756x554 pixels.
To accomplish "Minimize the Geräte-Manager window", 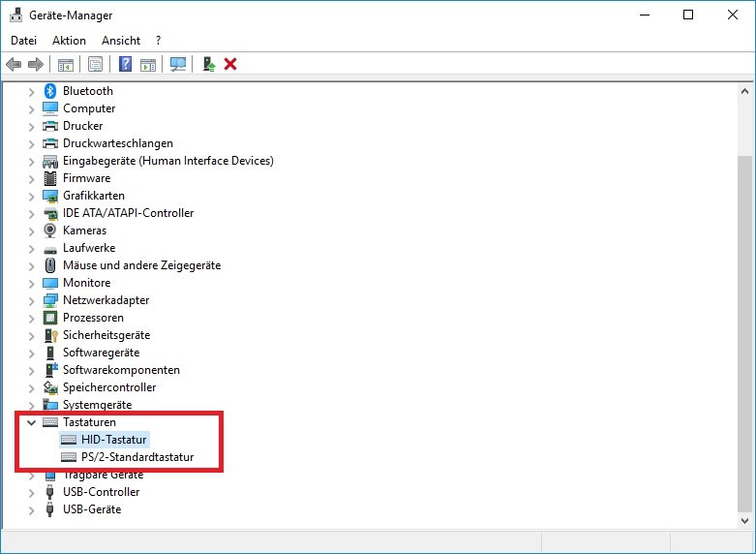I will (645, 15).
